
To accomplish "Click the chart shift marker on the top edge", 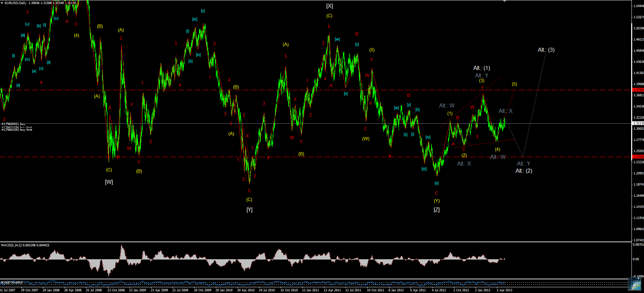I will pos(505,1).
